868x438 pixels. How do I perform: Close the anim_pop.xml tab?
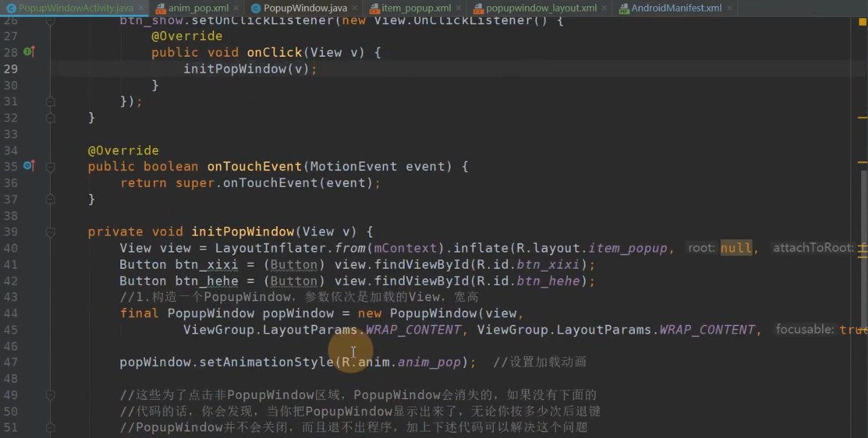[236, 8]
